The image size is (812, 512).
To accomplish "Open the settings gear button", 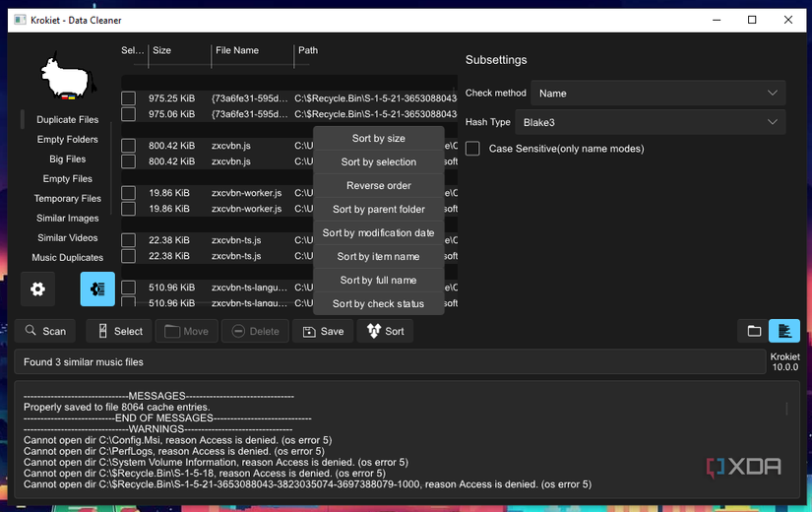I will pos(37,288).
